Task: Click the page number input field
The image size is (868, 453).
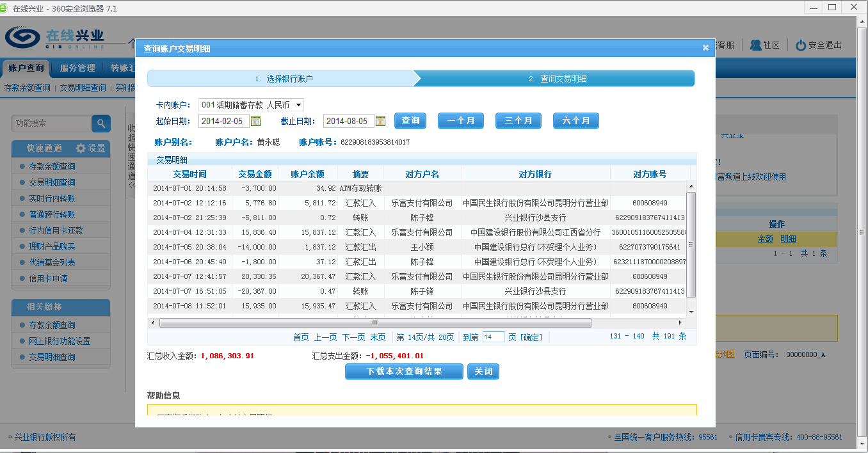Action: coord(493,337)
